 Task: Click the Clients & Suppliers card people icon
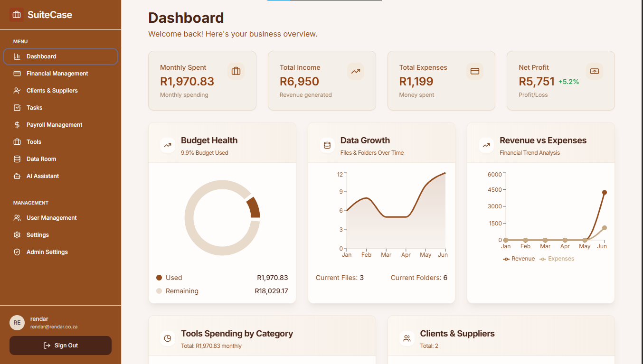tap(407, 338)
